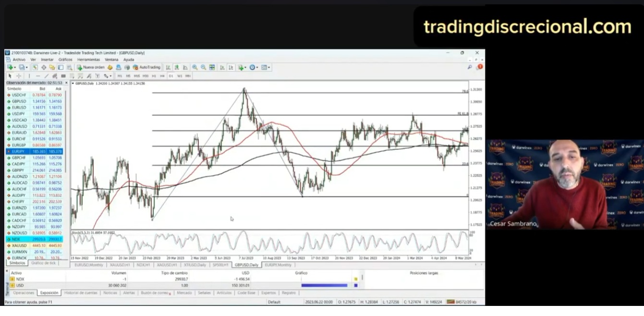The height and width of the screenshot is (316, 644).
Task: Select the EURJPY row in Market Watch
Action: click(35, 151)
